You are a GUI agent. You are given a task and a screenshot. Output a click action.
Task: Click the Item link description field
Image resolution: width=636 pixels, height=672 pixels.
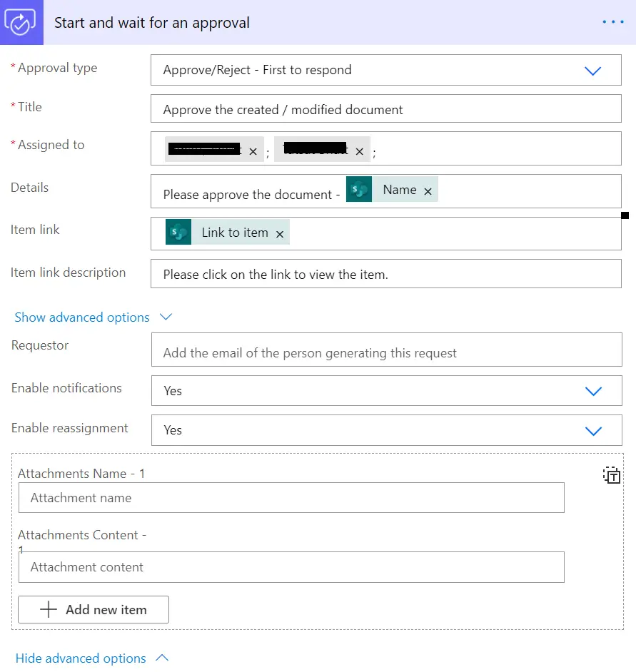(385, 275)
